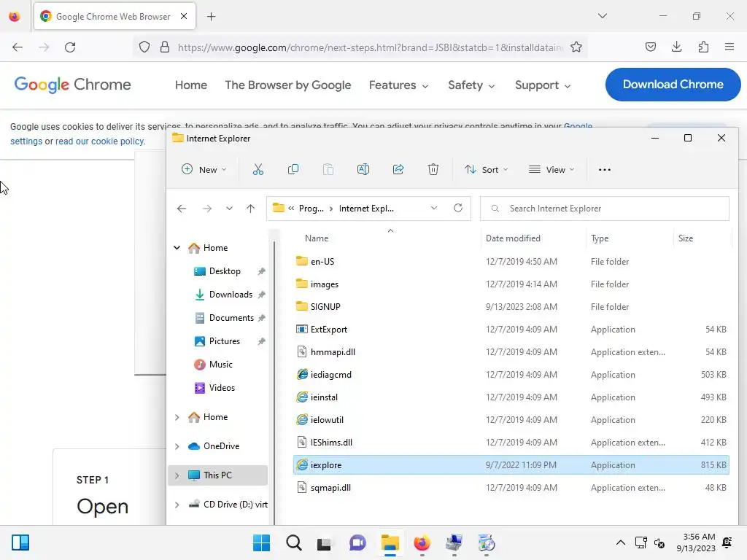Open Firefox hamburger application menu
Viewport: 747px width, 560px height.
tap(729, 47)
